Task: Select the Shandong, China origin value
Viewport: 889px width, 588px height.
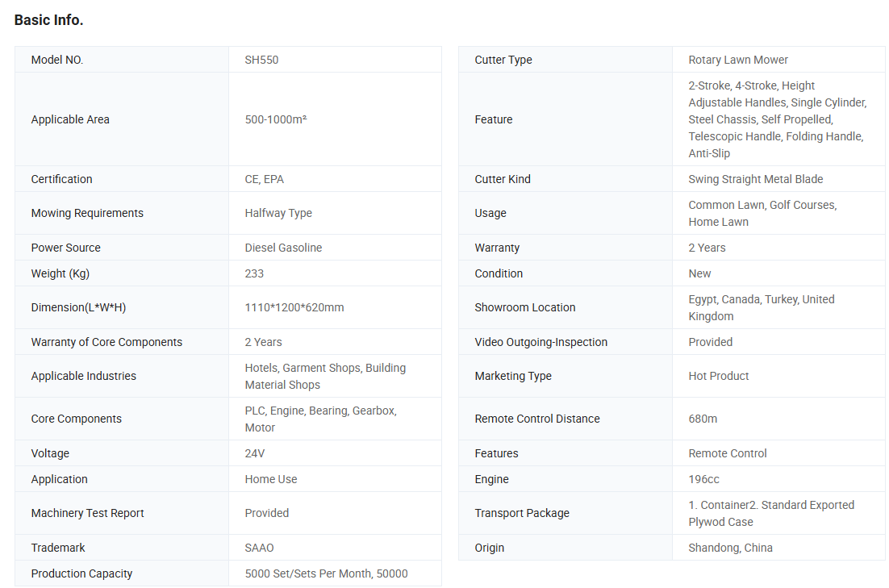Action: [730, 548]
